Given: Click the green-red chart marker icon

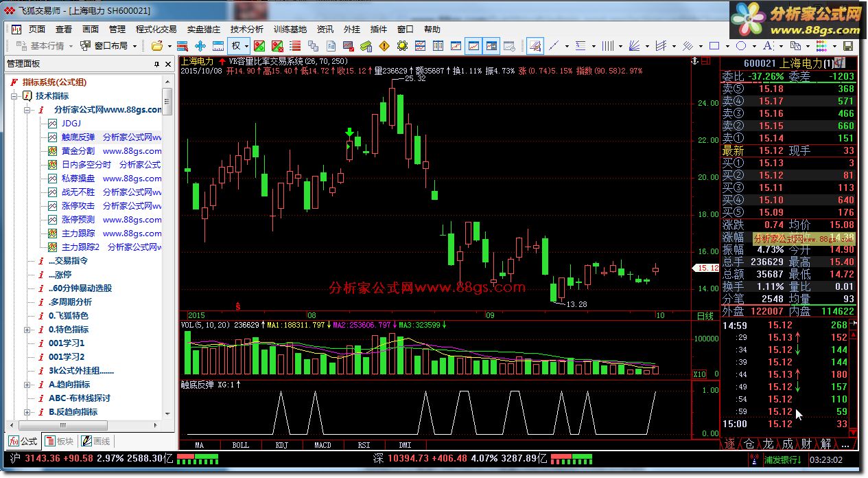Looking at the screenshot, I should (259, 46).
